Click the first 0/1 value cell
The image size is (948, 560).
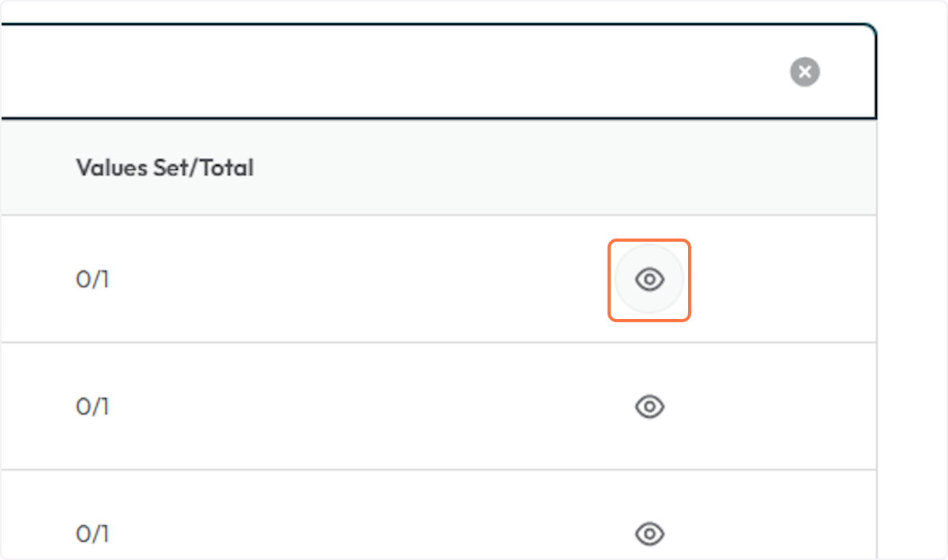(x=92, y=280)
